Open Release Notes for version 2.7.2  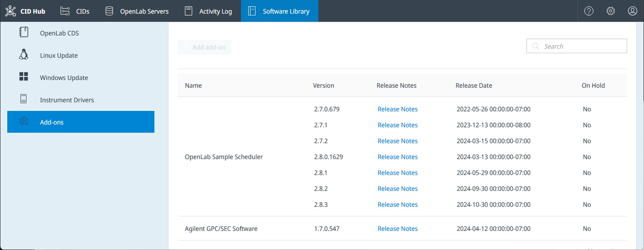(x=398, y=141)
